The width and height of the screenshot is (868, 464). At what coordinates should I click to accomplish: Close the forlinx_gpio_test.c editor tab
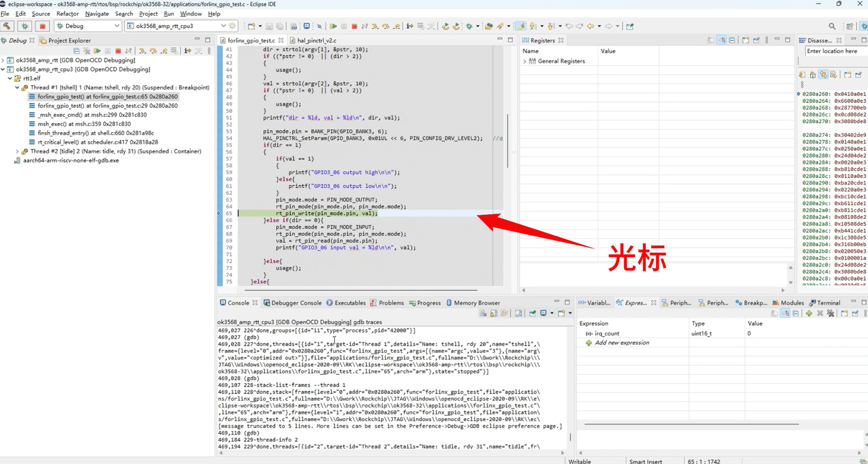click(281, 40)
